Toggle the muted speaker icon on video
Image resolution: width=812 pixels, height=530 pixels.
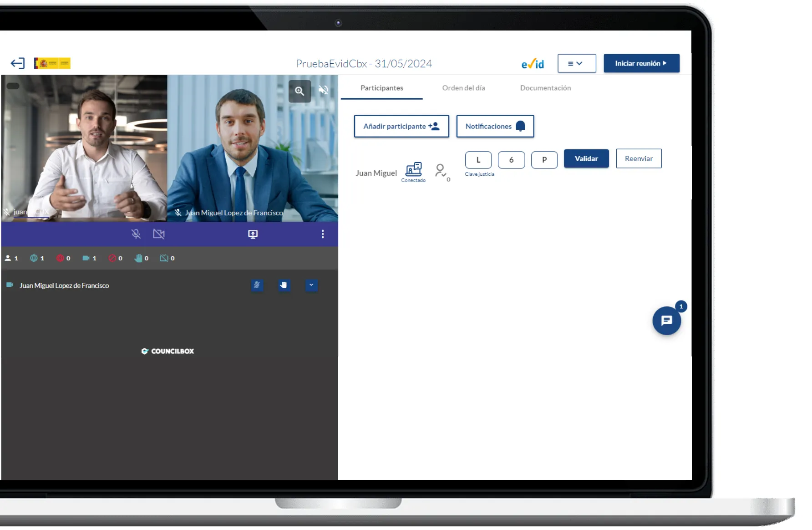pos(323,90)
